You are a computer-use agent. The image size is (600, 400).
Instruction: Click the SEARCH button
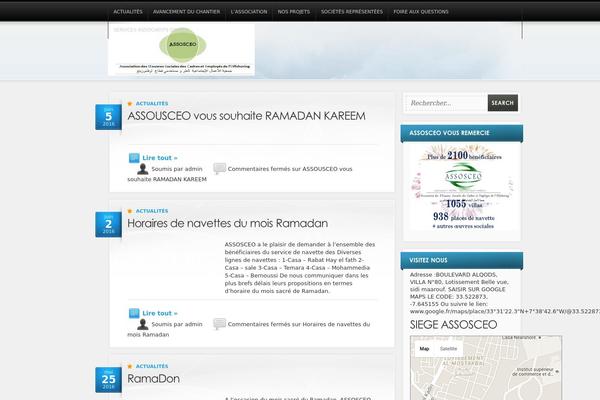[x=502, y=103]
